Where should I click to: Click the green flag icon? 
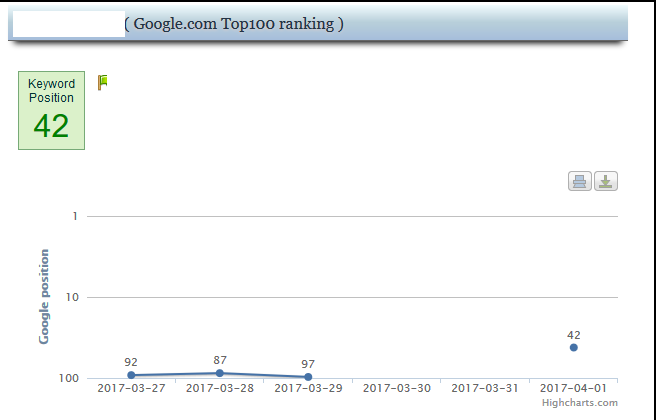pos(102,82)
